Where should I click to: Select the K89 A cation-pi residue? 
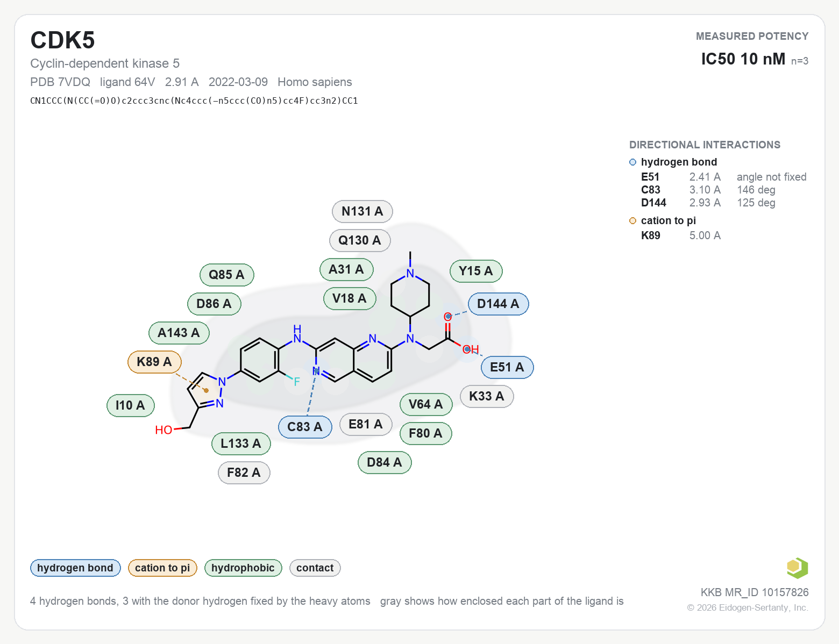(x=154, y=362)
